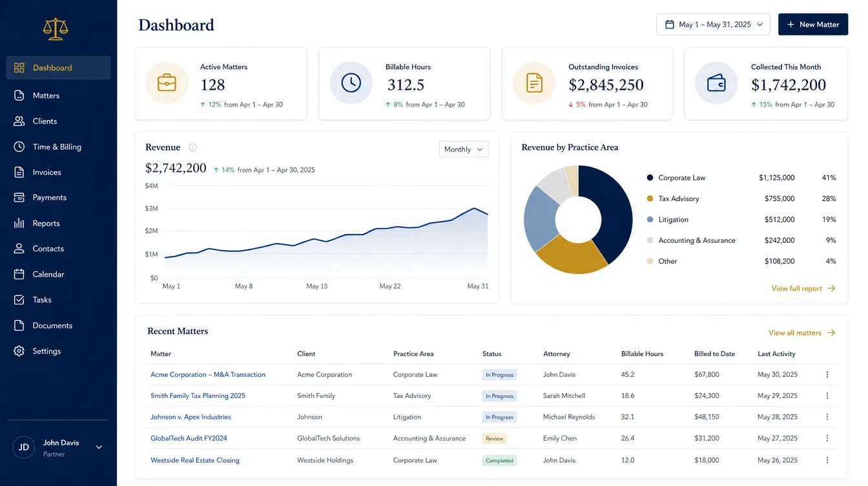Click the Completed status badge for Westside
Screen dimensions: 868x486
(x=499, y=460)
